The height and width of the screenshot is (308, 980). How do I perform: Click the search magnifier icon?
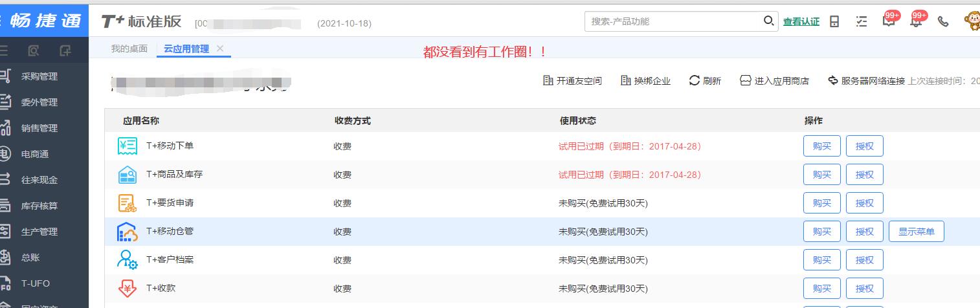(x=768, y=21)
